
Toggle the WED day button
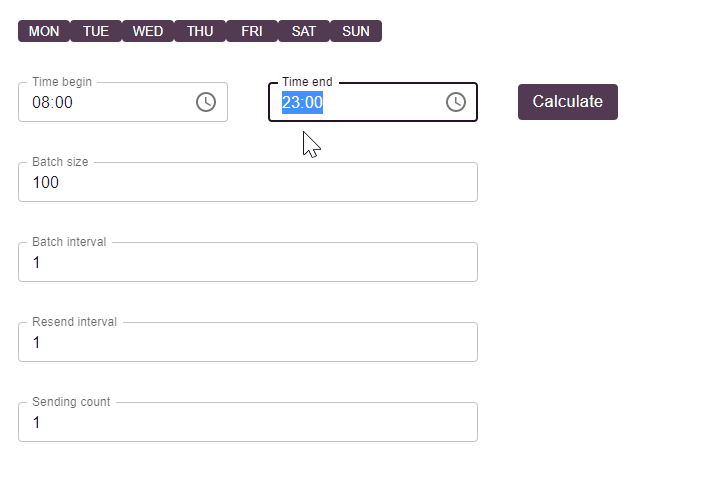148,31
